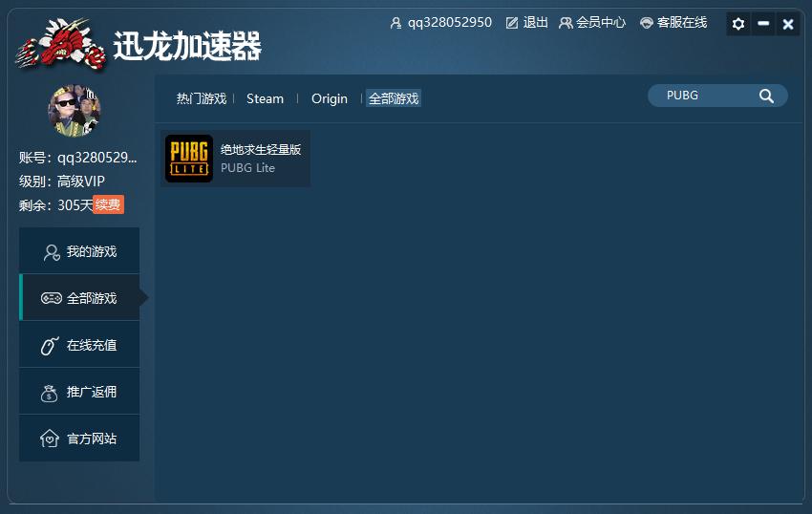Viewport: 812px width, 514px height.
Task: Open the PUBG Lite game icon
Action: 189,159
